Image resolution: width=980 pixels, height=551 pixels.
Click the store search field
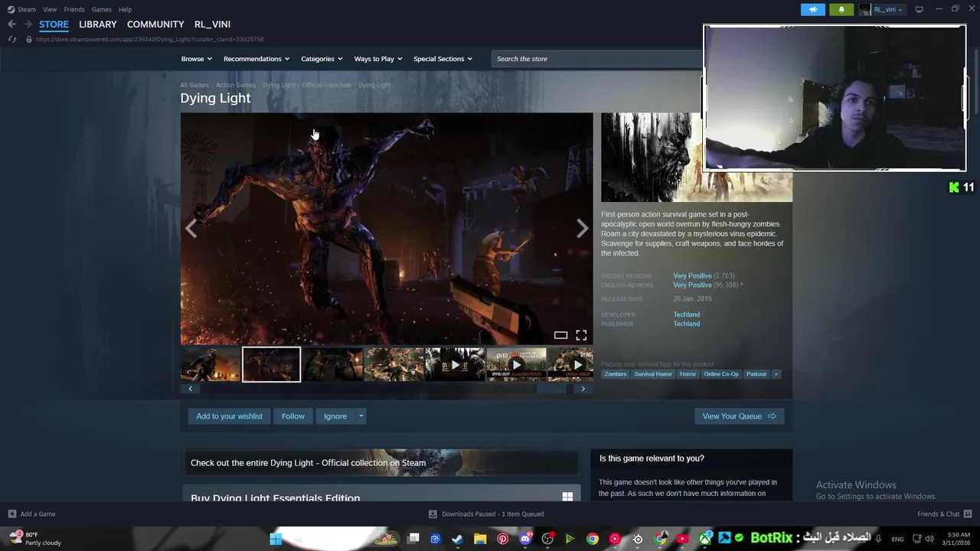597,59
